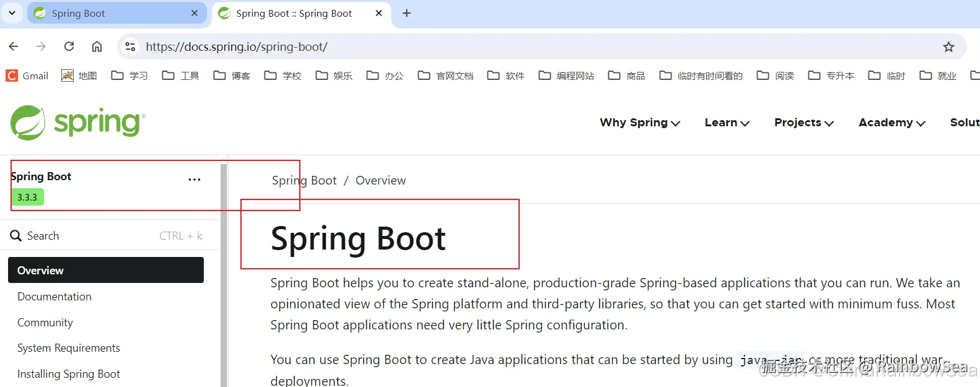980x387 pixels.
Task: Go forward to next page
Action: (41, 46)
